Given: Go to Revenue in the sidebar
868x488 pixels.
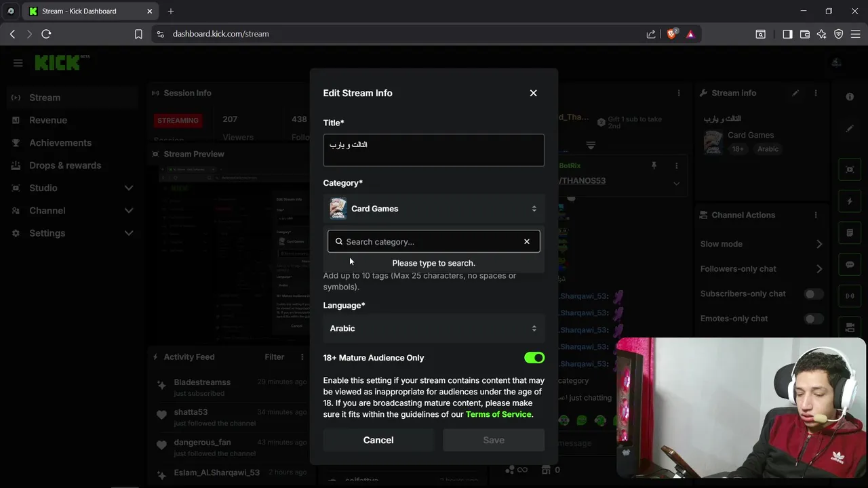Looking at the screenshot, I should (x=73, y=120).
